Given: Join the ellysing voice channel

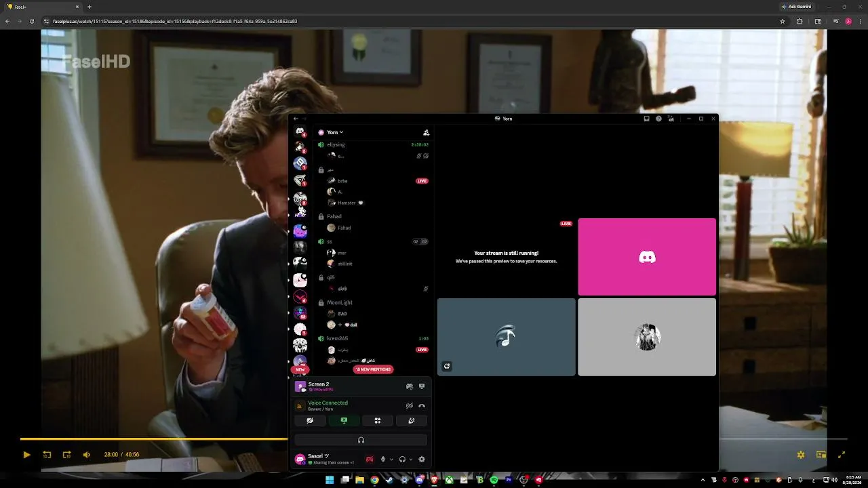Looking at the screenshot, I should 374,144.
